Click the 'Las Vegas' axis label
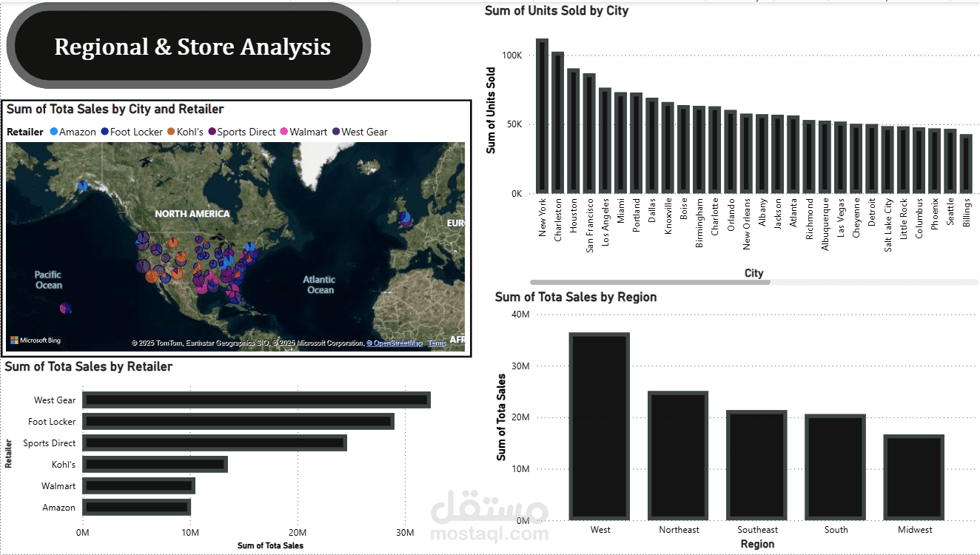 [x=841, y=216]
